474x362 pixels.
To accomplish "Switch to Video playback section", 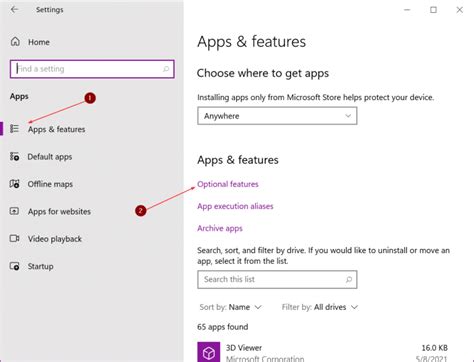I will [x=55, y=239].
